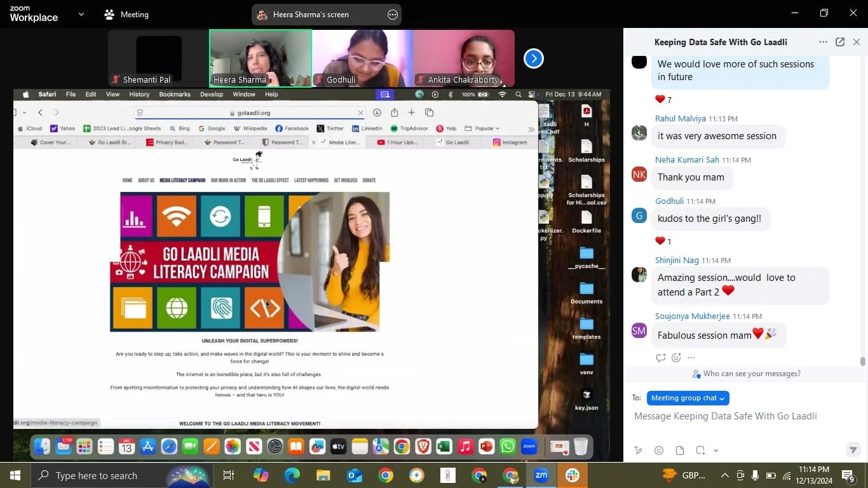Open Safari's History menu in shared screen
This screenshot has width=868, height=488.
139,94
